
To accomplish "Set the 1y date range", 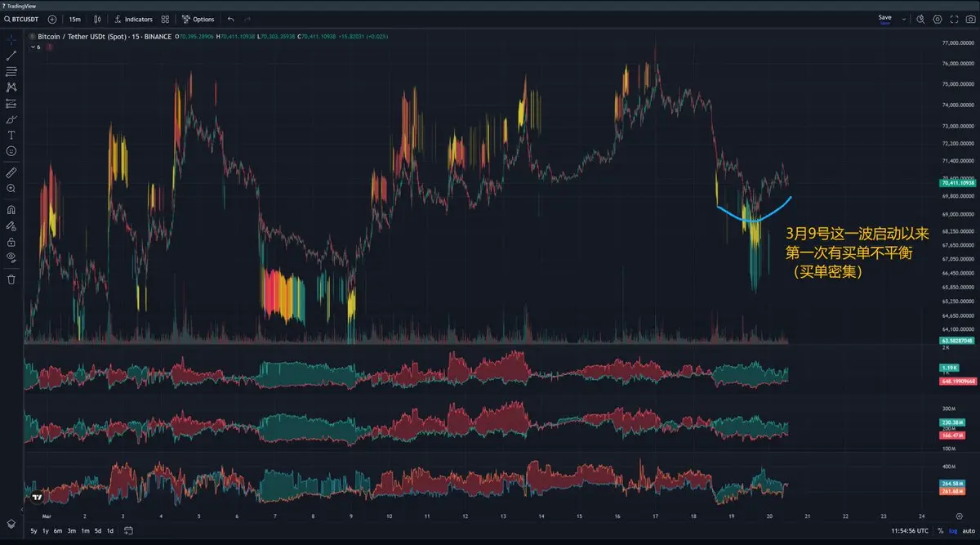I will pos(46,530).
